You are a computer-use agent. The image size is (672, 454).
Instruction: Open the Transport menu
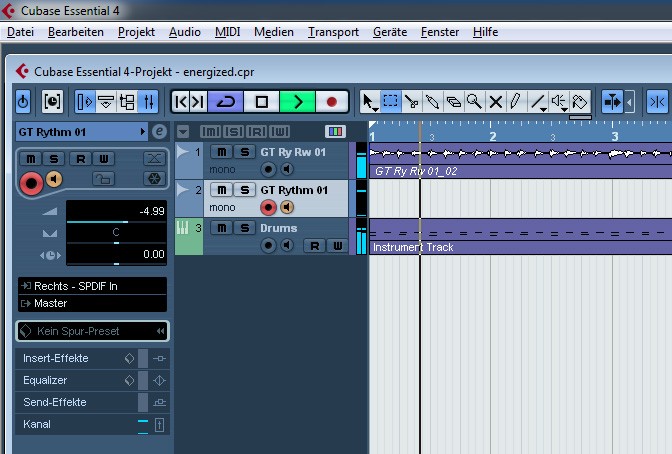tap(333, 32)
